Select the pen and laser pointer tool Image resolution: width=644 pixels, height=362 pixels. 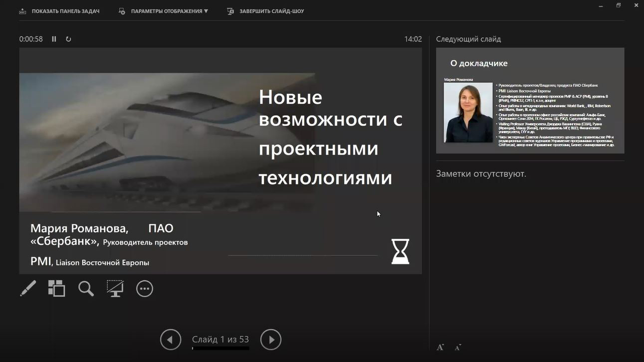click(x=28, y=288)
